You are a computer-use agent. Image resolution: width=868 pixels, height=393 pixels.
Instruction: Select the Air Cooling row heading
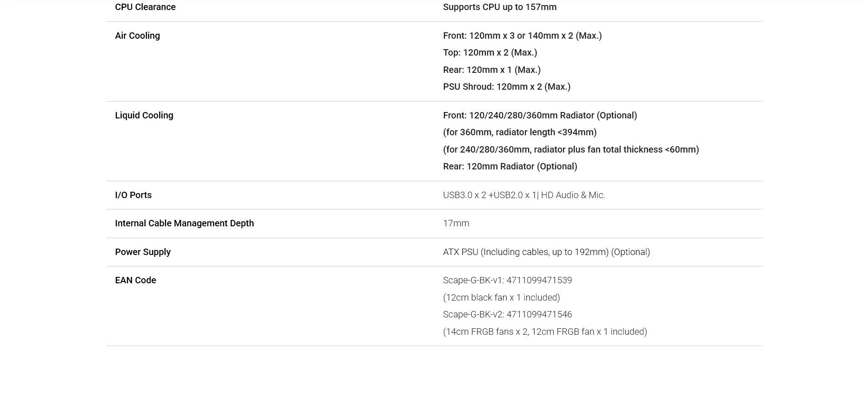point(137,36)
